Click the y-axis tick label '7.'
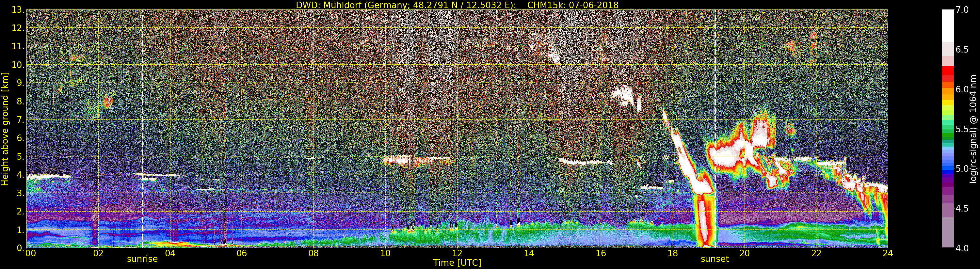Viewport: 980px width, 269px height. tap(20, 120)
